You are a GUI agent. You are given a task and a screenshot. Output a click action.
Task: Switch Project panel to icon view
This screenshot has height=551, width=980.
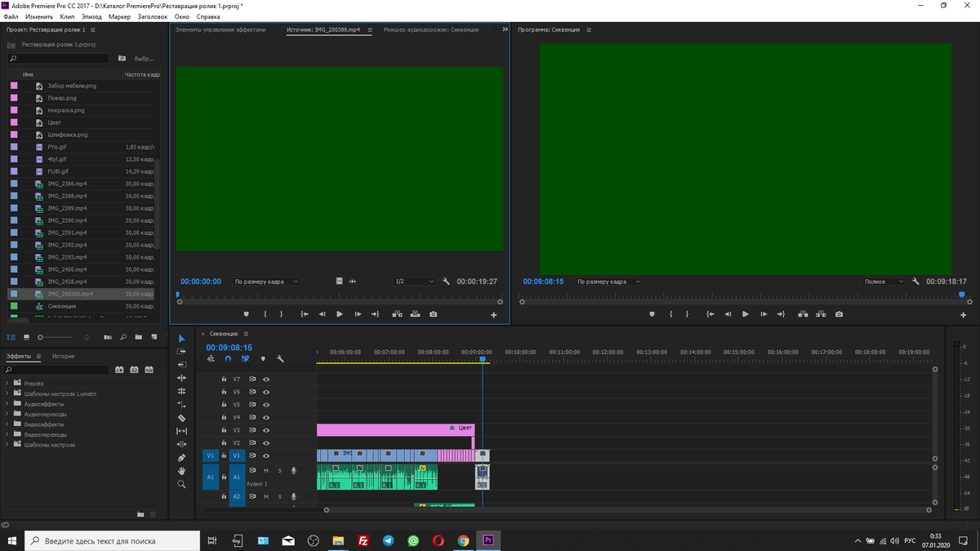point(26,336)
